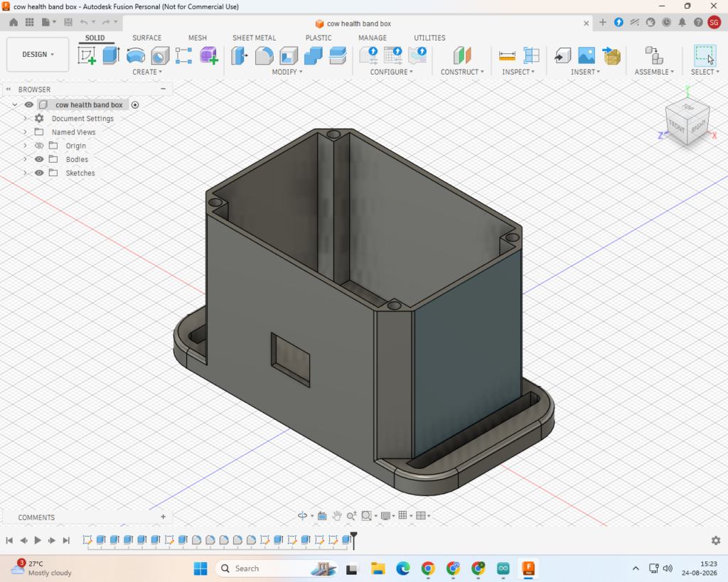Open the SG user account menu
728x582 pixels.
coord(714,22)
